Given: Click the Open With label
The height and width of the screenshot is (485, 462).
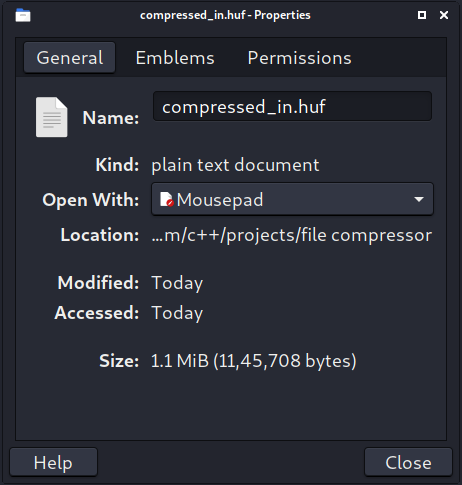Looking at the screenshot, I should click(x=91, y=200).
